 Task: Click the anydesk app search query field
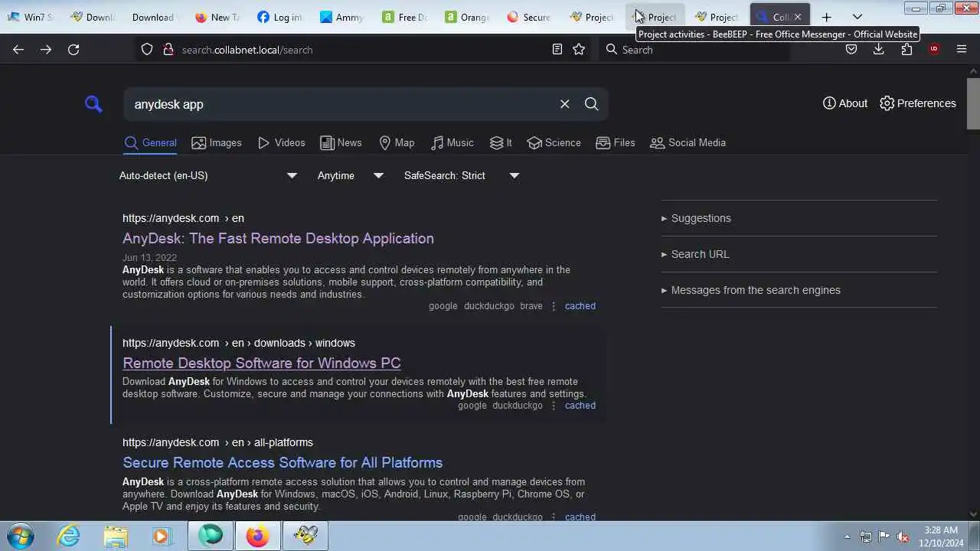coord(341,104)
